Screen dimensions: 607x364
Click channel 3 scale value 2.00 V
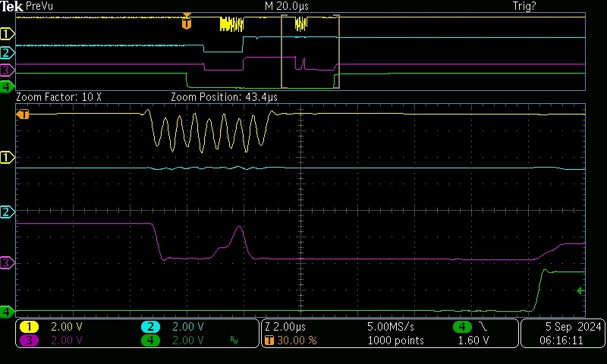pos(67,340)
